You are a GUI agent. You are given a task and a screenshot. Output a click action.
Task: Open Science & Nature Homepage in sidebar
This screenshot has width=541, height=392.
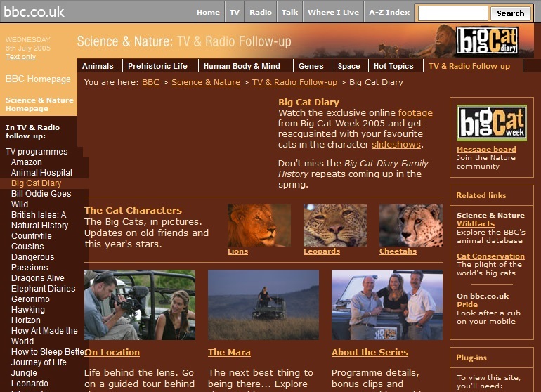(39, 104)
